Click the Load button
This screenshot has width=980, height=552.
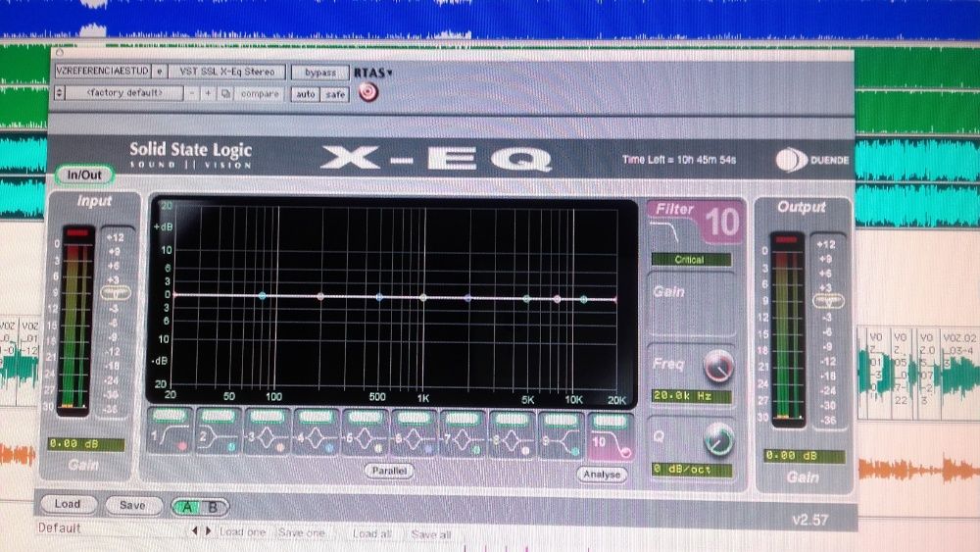point(68,504)
